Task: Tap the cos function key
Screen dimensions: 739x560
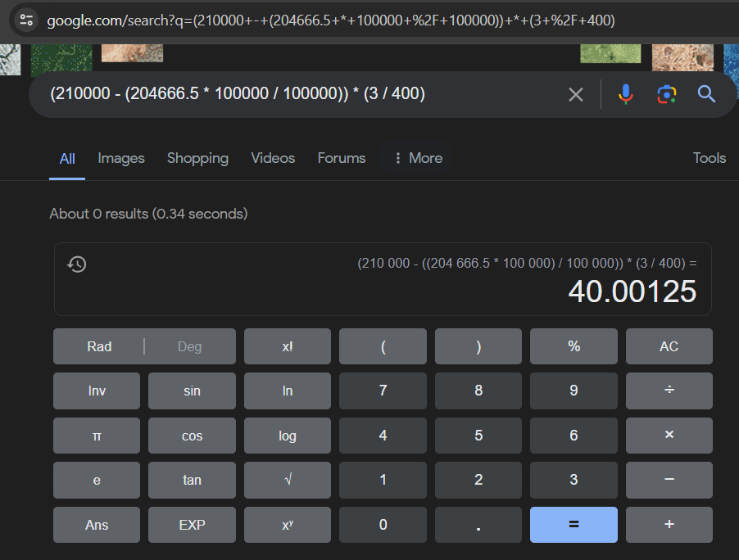Action: (x=192, y=436)
